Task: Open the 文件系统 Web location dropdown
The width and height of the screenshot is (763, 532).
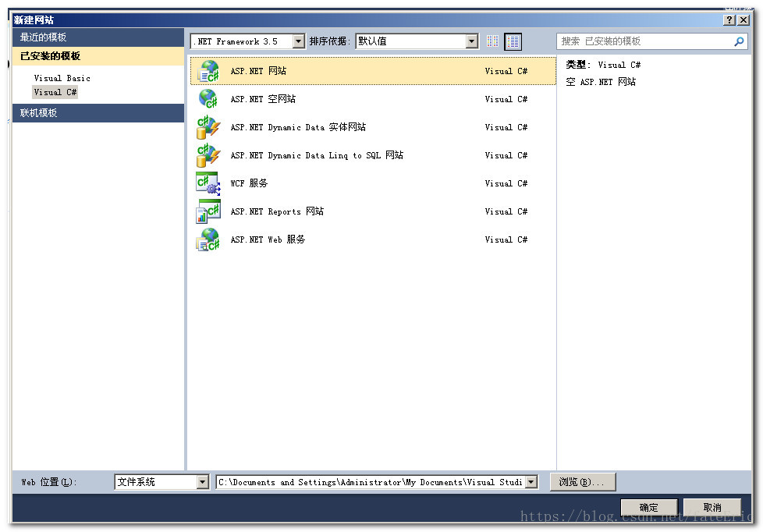Action: tap(203, 482)
